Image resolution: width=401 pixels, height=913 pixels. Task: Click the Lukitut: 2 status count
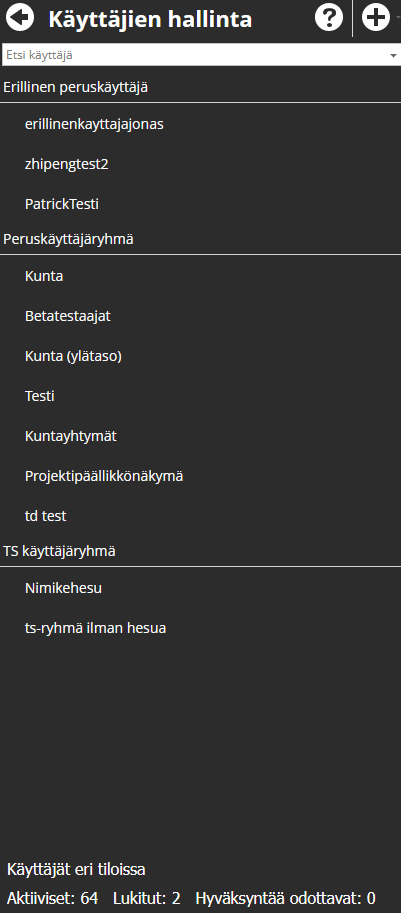pyautogui.click(x=147, y=898)
